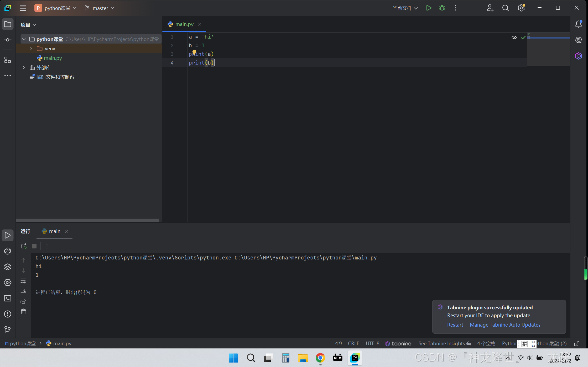
Task: Clear the run console output with the trash icon
Action: [x=23, y=311]
